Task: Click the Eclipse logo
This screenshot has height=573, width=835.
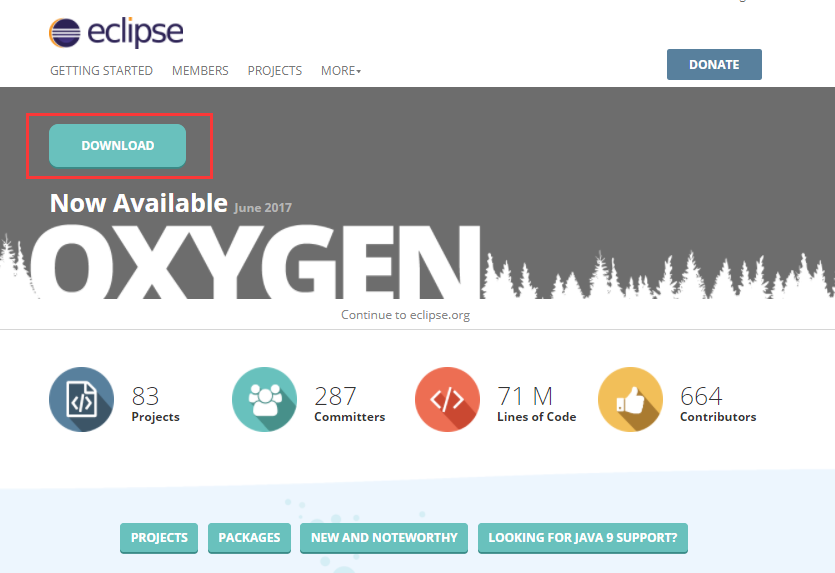Action: [x=116, y=32]
